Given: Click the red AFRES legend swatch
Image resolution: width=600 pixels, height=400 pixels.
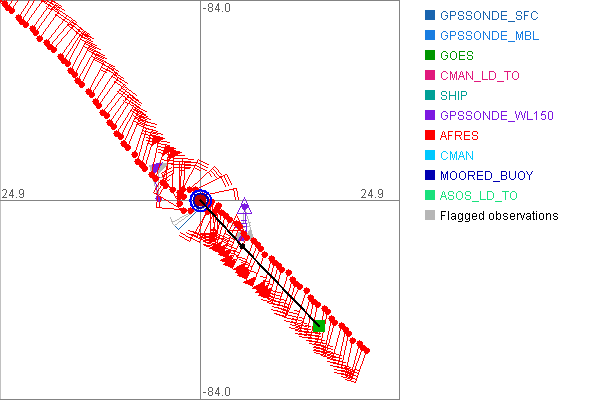Looking at the screenshot, I should [x=430, y=136].
